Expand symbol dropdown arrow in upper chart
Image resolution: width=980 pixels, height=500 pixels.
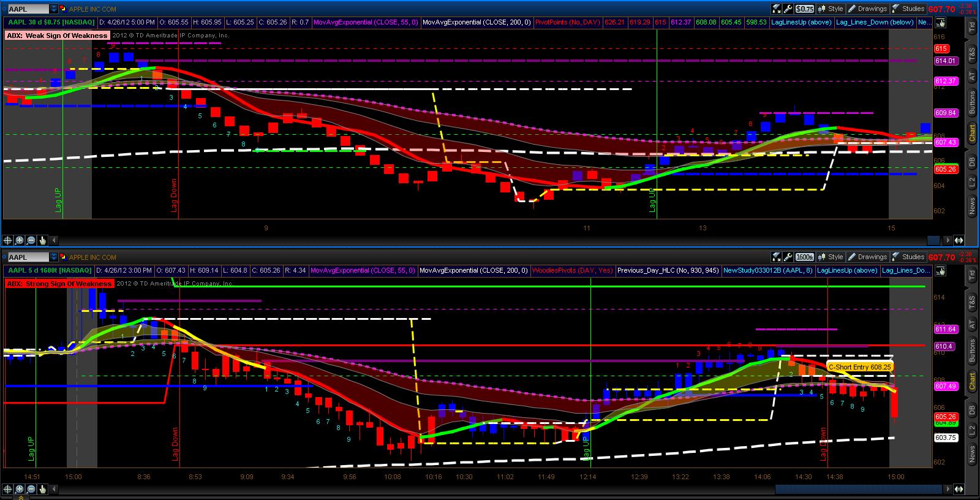(x=53, y=9)
